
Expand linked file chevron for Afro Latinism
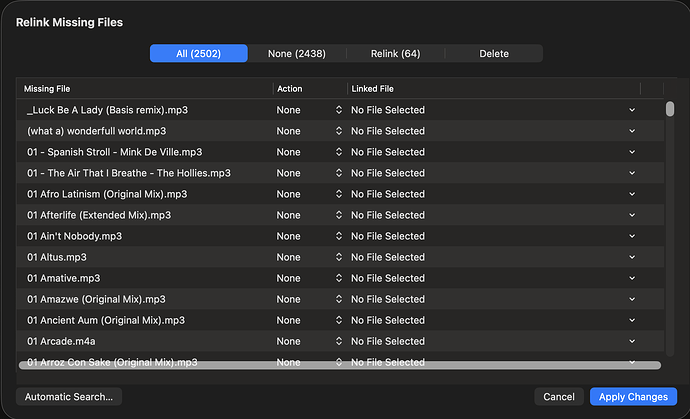(632, 194)
